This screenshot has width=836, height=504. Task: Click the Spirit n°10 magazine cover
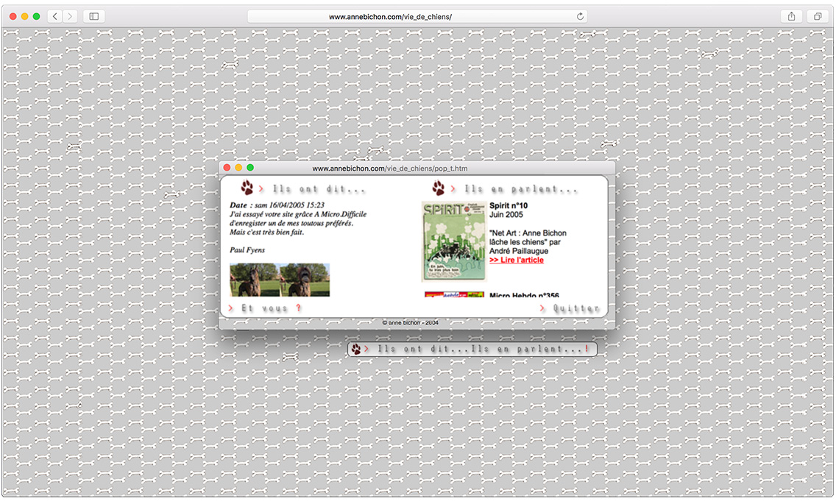(453, 241)
